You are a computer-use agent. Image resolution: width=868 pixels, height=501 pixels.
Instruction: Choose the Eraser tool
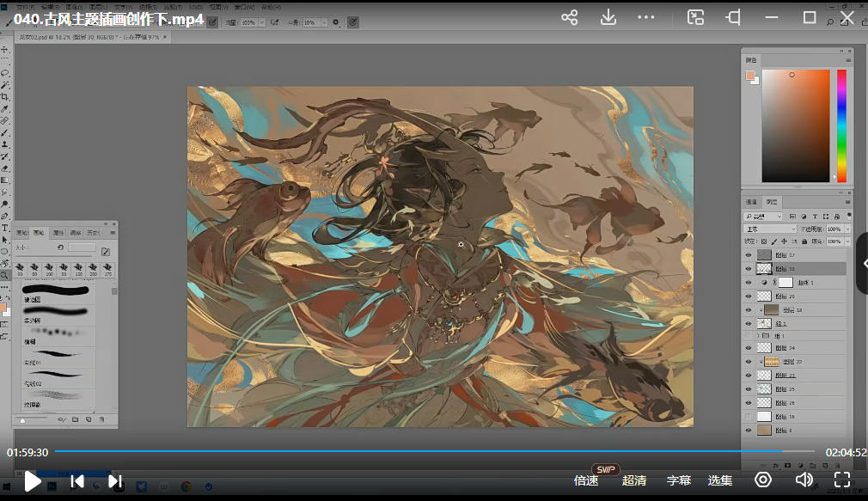point(5,168)
